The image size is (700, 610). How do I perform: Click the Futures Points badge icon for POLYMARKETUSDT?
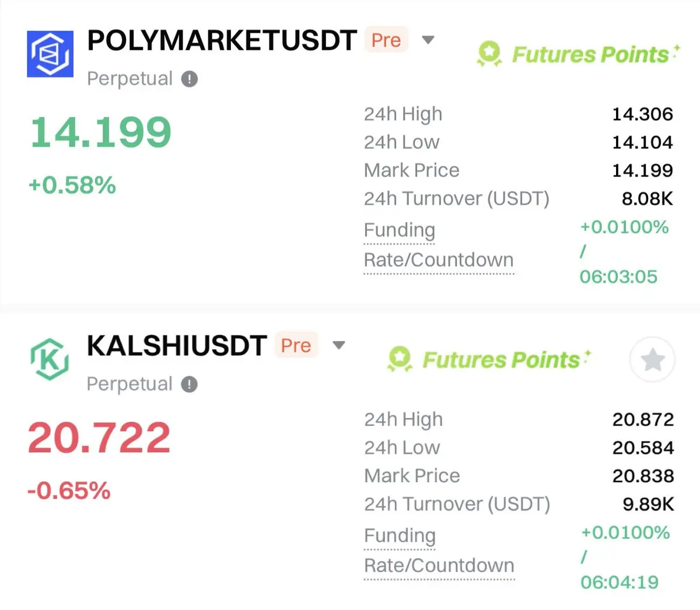coord(489,54)
